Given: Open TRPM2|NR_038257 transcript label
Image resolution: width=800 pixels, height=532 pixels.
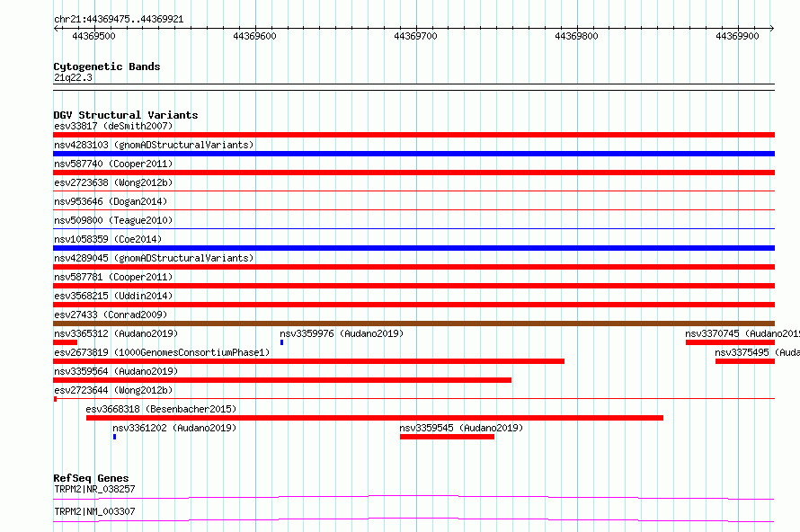Looking at the screenshot, I should pos(94,489).
